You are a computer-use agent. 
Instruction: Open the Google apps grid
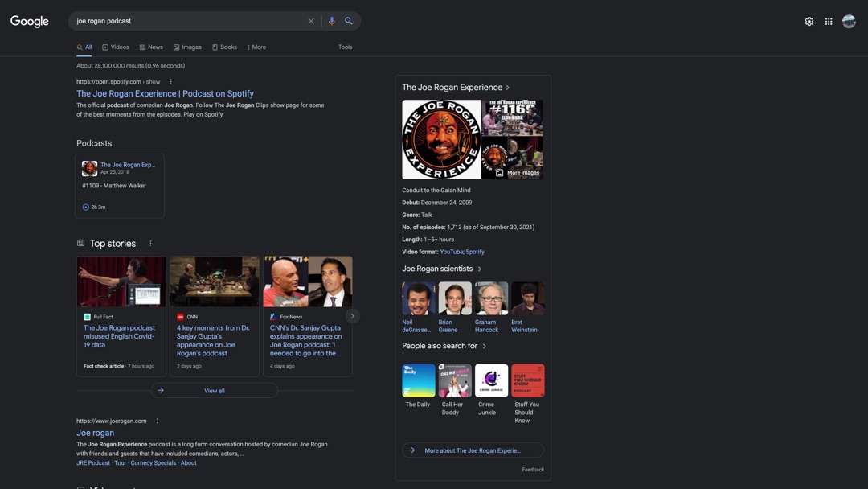829,22
